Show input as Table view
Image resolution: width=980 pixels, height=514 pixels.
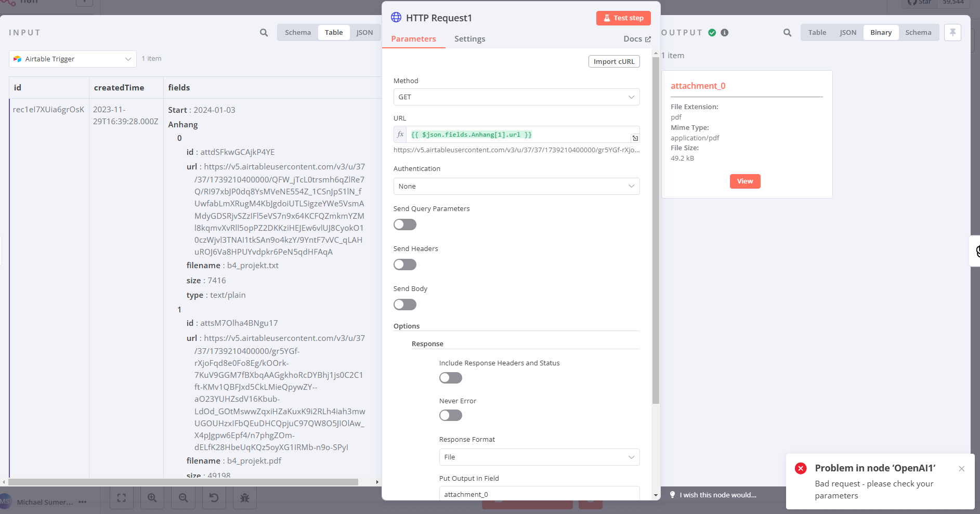(x=334, y=32)
